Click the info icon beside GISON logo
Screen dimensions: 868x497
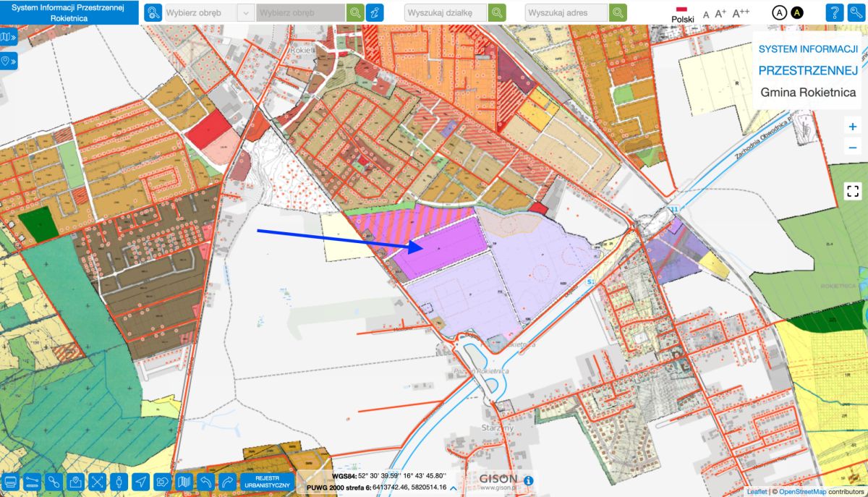(529, 480)
